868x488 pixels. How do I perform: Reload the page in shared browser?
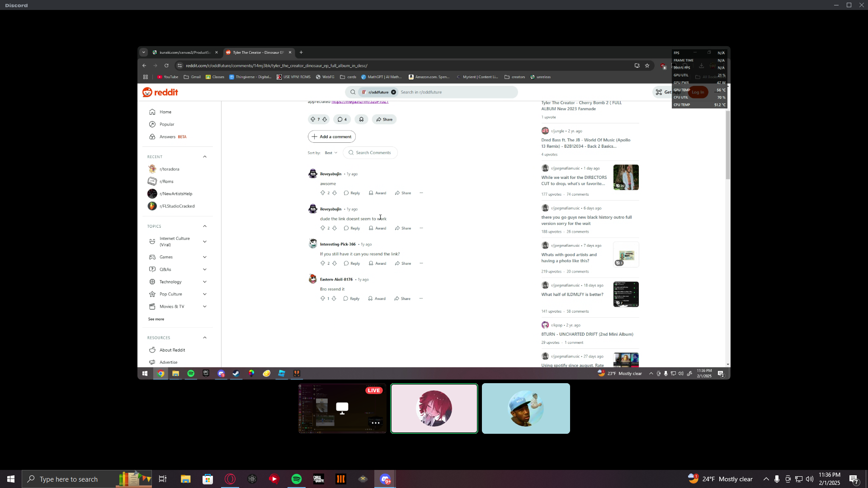click(x=166, y=66)
